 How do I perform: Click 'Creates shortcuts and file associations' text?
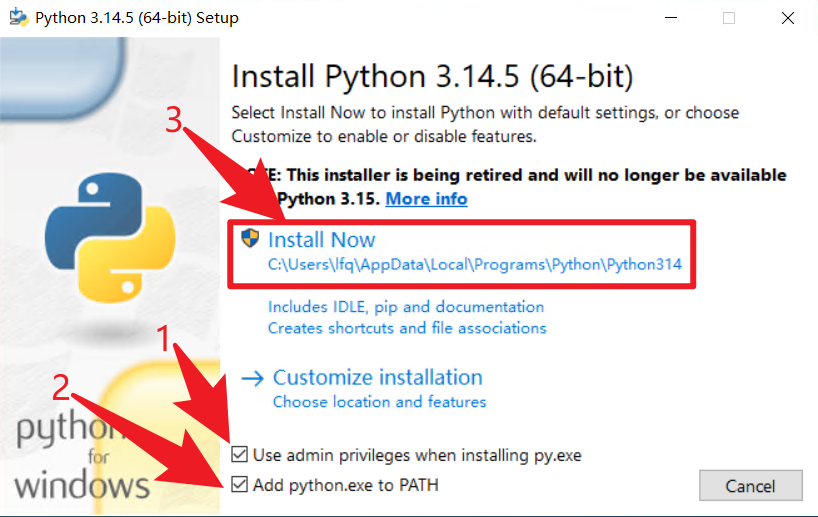tap(407, 328)
